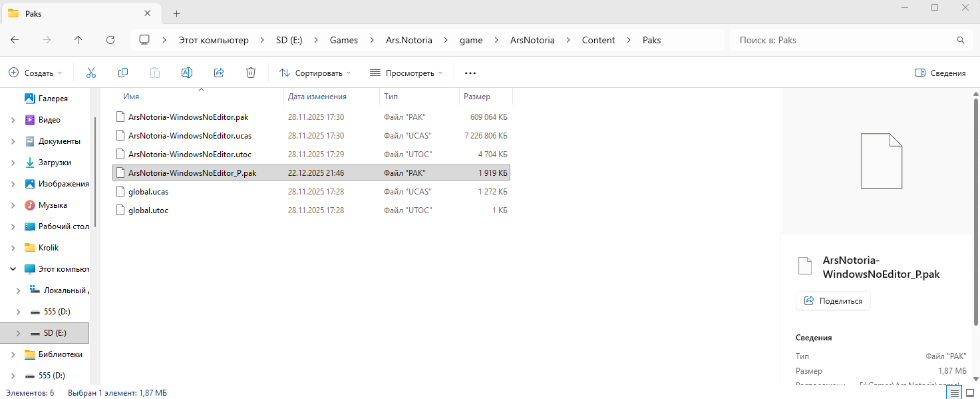The image size is (980, 399).
Task: Collapse the Этот компьютер tree node
Action: (14, 269)
